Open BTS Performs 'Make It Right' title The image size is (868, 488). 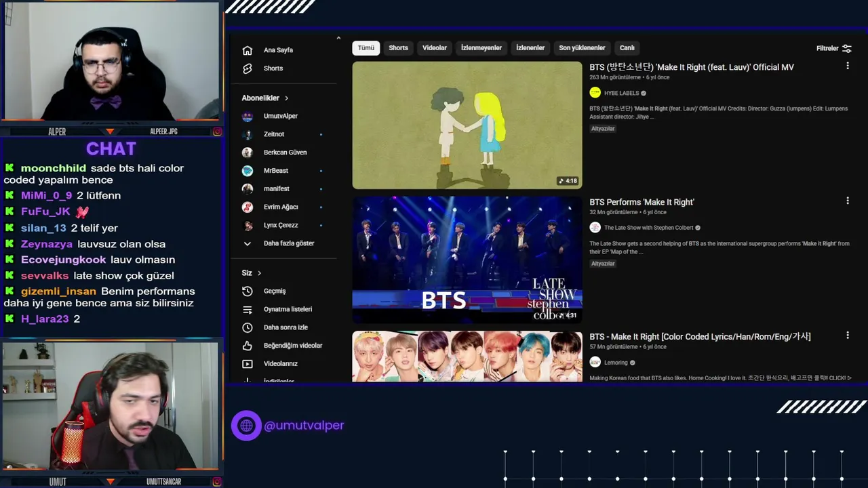click(x=642, y=202)
